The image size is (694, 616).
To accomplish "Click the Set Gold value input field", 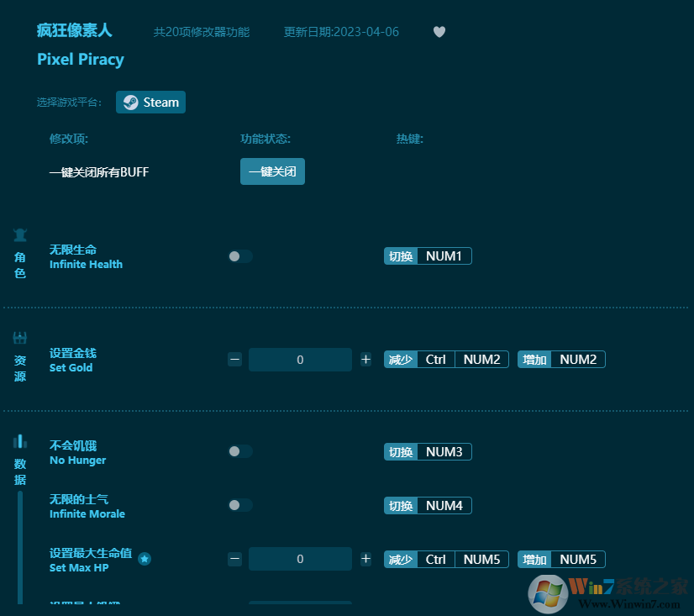I will point(300,359).
